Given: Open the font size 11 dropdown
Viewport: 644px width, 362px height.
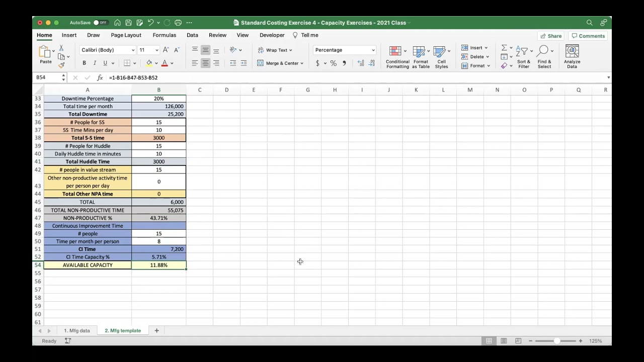Looking at the screenshot, I should (156, 50).
